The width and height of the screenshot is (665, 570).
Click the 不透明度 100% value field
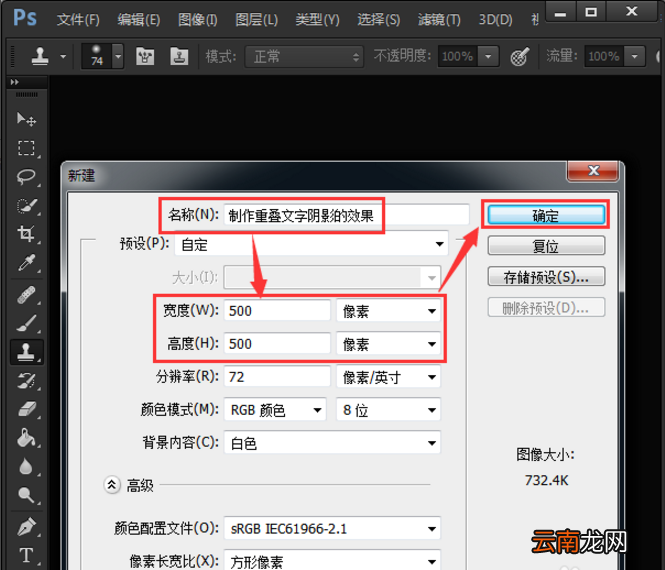(x=457, y=56)
